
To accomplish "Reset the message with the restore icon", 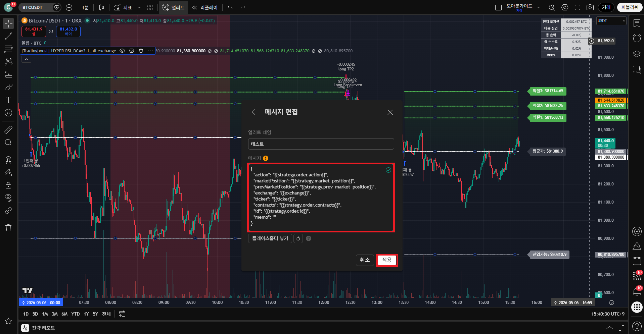I will [298, 238].
